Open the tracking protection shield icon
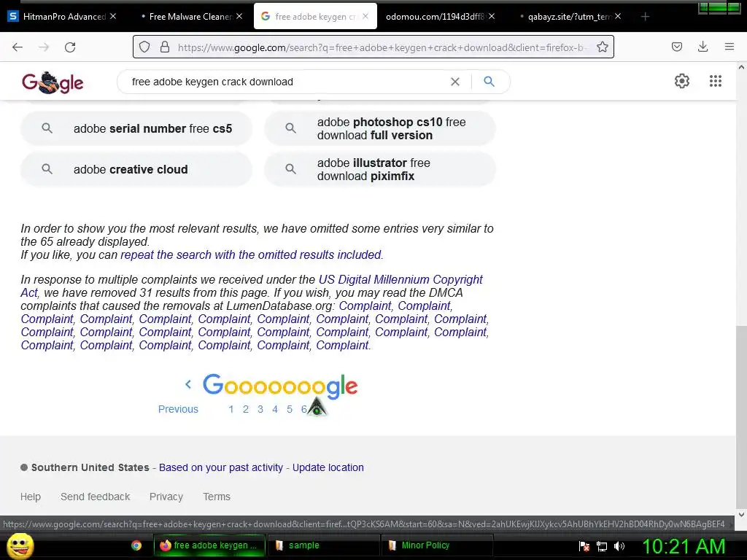 point(144,47)
